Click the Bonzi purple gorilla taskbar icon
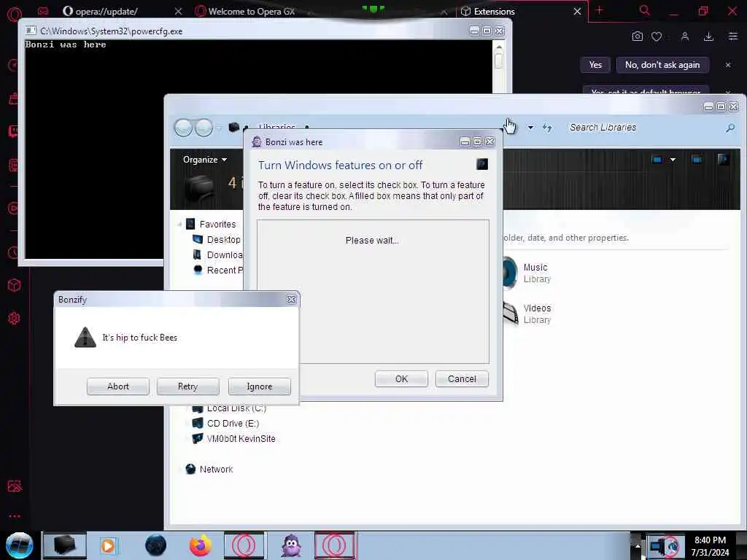 pyautogui.click(x=291, y=545)
